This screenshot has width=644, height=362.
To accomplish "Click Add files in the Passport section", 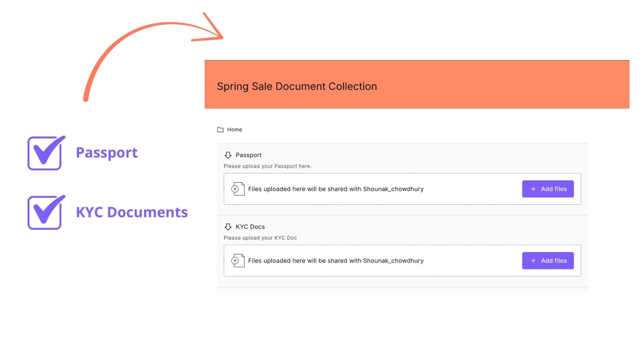I will (x=548, y=189).
